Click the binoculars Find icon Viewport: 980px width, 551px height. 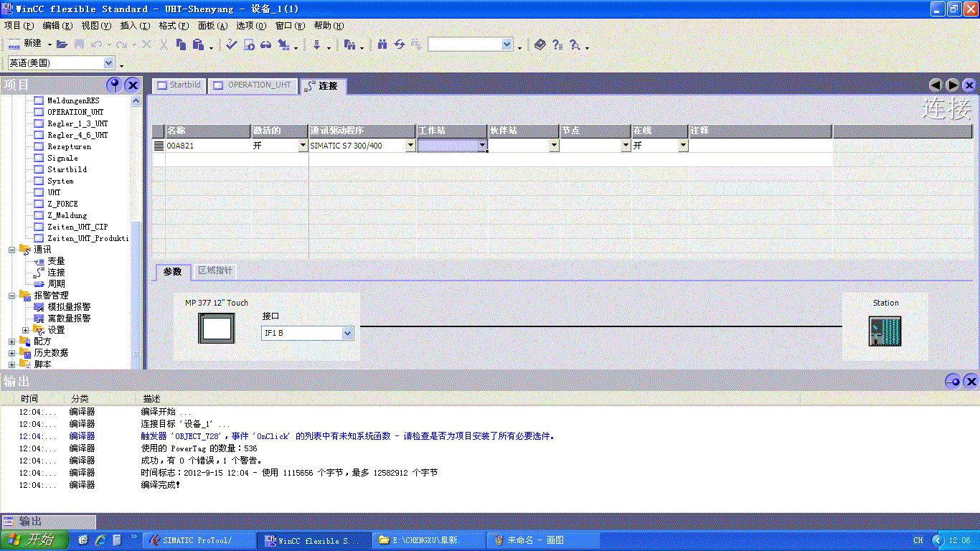382,44
